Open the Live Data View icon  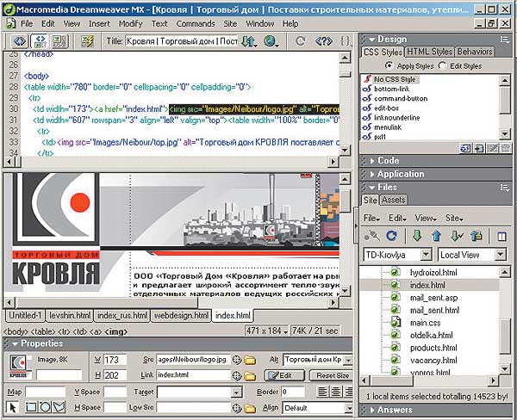pyautogui.click(x=88, y=41)
